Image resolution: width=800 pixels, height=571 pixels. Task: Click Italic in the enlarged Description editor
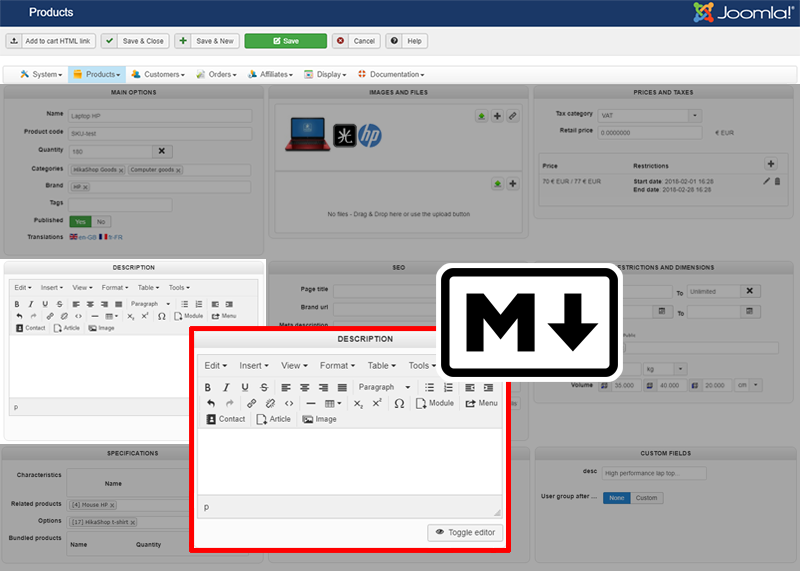pyautogui.click(x=227, y=387)
